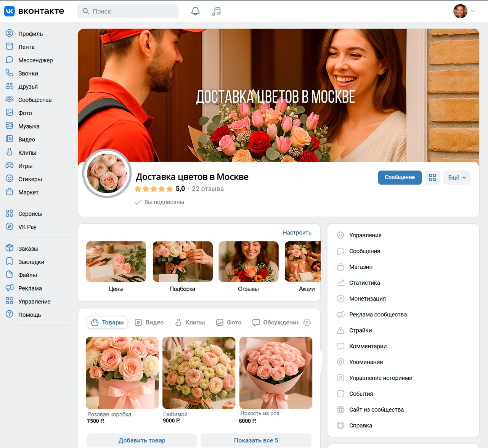Click the Монетизация ruble icon
The height and width of the screenshot is (448, 488).
(x=340, y=299)
